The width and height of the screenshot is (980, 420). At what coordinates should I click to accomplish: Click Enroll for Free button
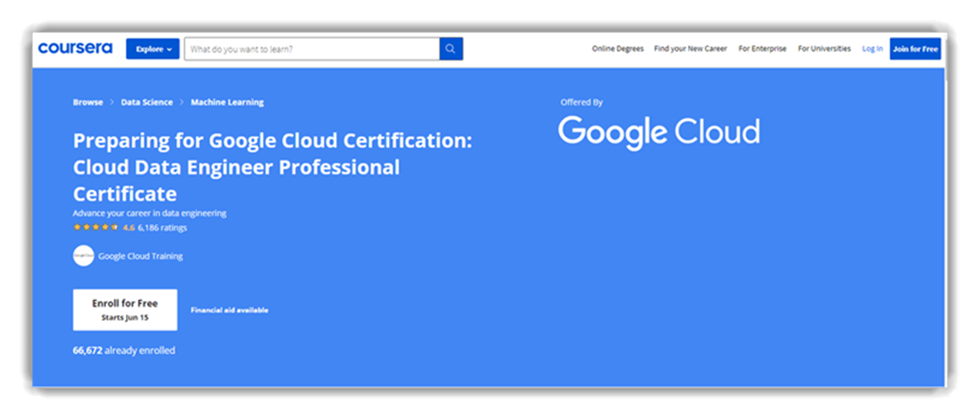point(125,309)
